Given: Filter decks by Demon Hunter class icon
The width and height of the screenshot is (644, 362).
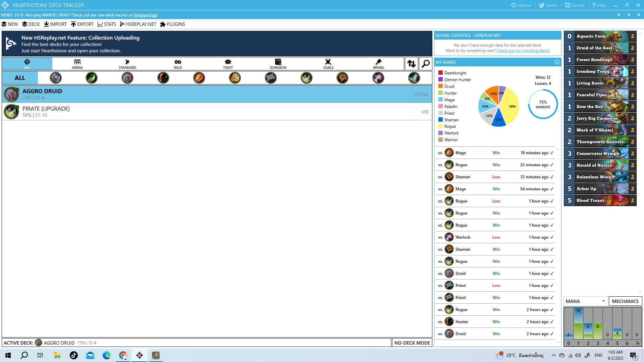Looking at the screenshot, I should pos(92,78).
